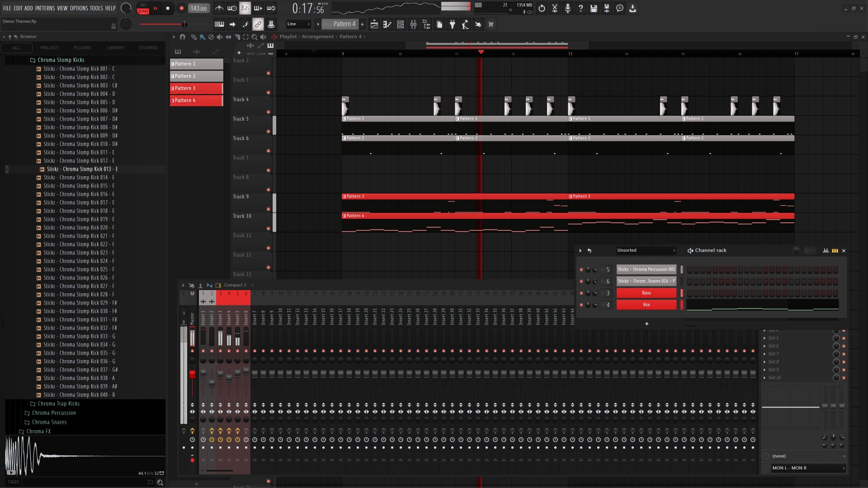Viewport: 868px width, 488px height.
Task: Click the stop button in transport
Action: [168, 8]
